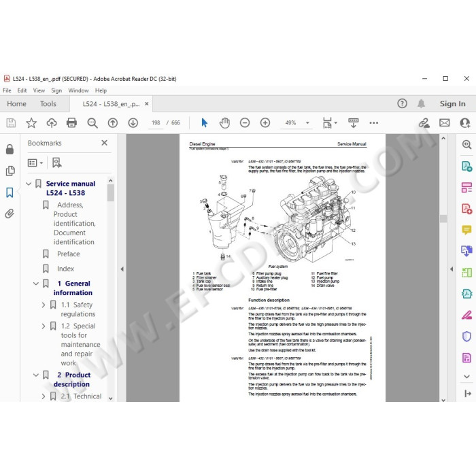The image size is (476, 476).
Task: Close the Bookmarks panel
Action: click(105, 143)
